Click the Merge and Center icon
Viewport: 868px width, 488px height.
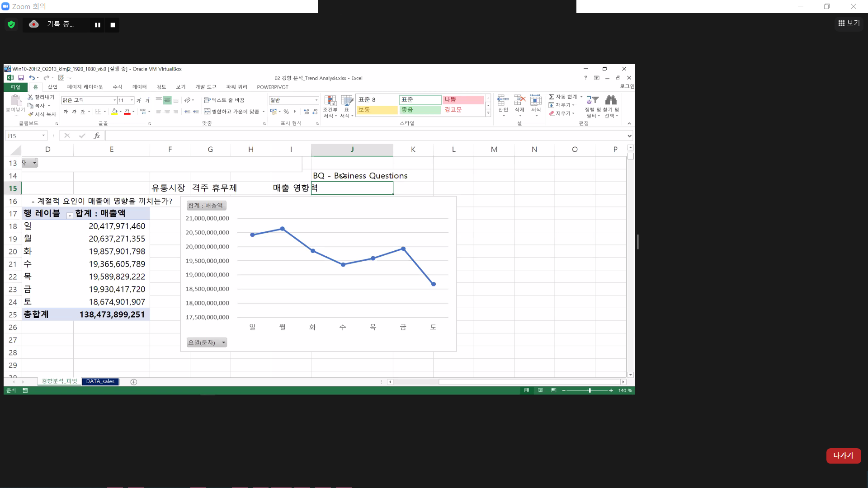click(208, 112)
